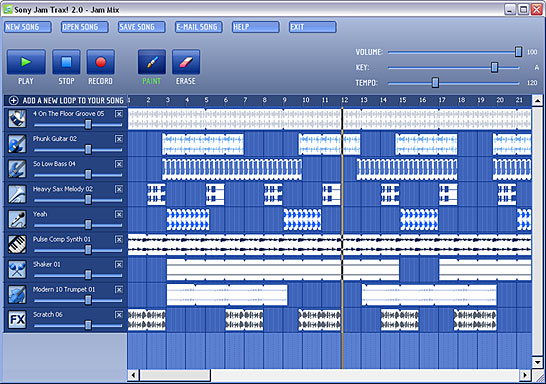Click the horizontal scrollbar thumb
The image size is (546, 384).
click(175, 375)
